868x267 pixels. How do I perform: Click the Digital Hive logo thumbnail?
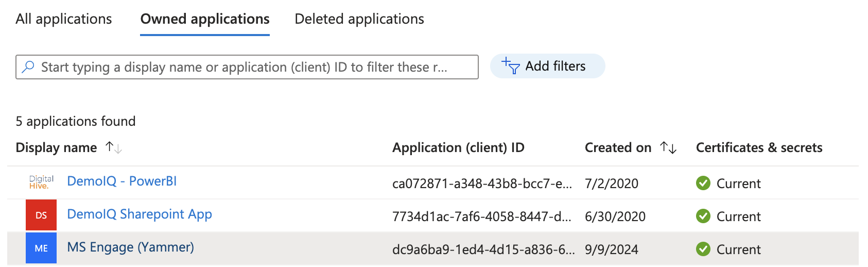(41, 182)
